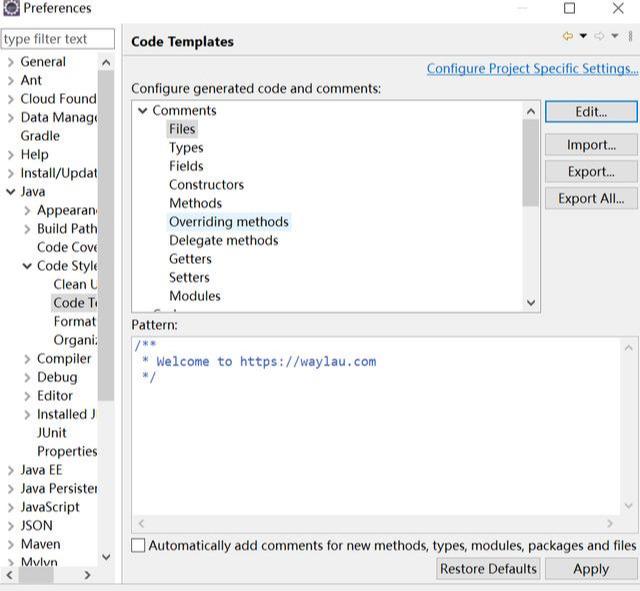
Task: Select the Files comment template
Action: pyautogui.click(x=182, y=129)
